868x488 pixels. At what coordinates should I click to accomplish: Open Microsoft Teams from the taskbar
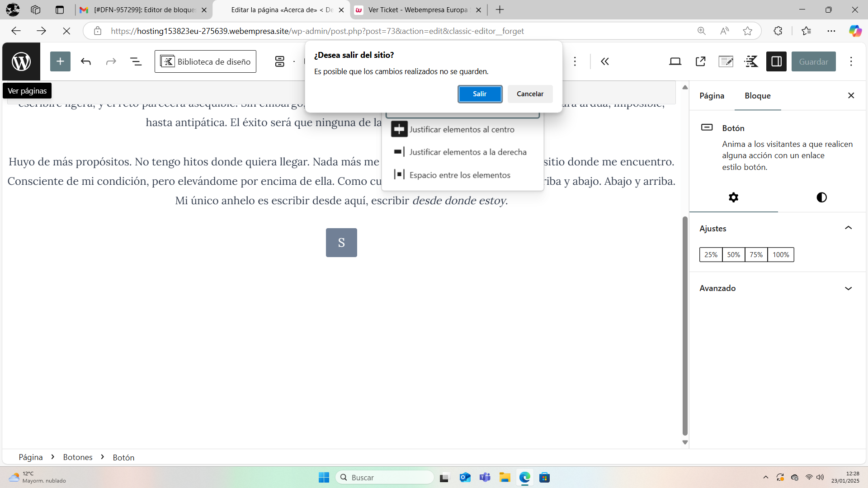pos(485,478)
